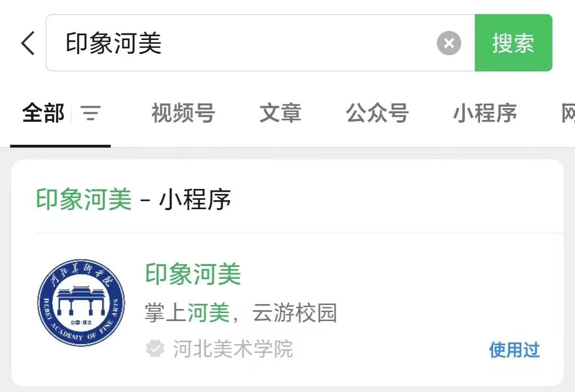Click the description 掌上河美，云游校园
This screenshot has height=392, width=575.
click(241, 313)
